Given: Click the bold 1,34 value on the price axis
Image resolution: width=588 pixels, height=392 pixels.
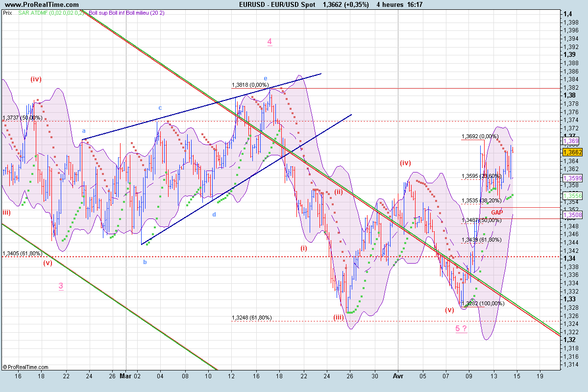Looking at the screenshot, I should coord(569,258).
